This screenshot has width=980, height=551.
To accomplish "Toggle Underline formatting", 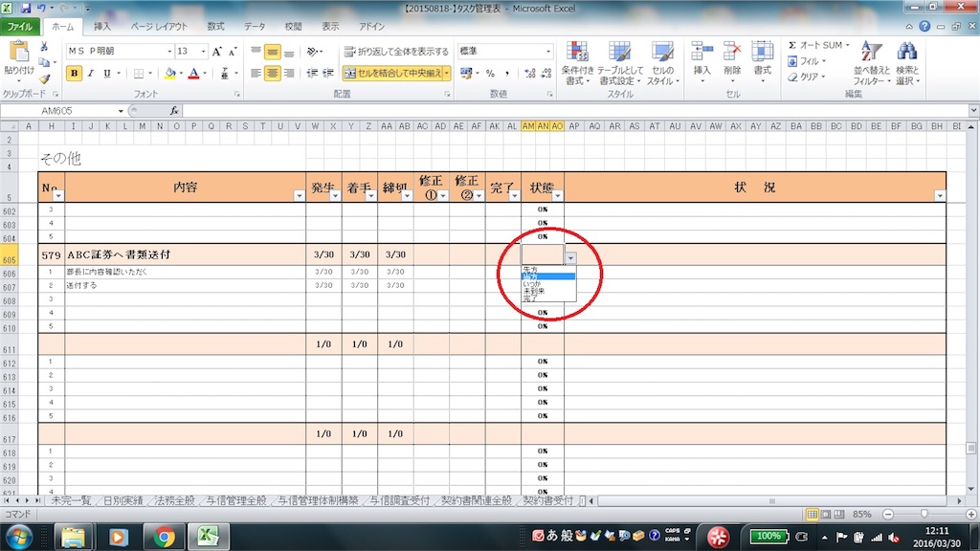I will coord(107,73).
